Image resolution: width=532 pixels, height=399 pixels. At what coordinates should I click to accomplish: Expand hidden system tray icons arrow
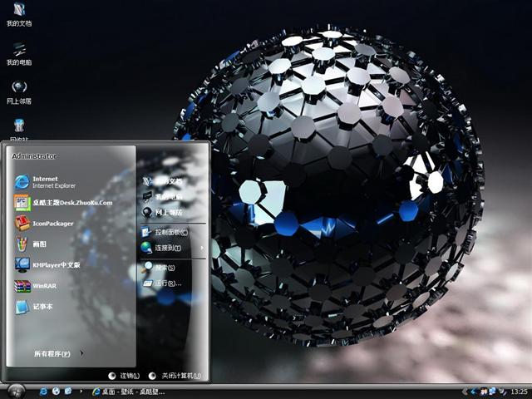tap(465, 392)
